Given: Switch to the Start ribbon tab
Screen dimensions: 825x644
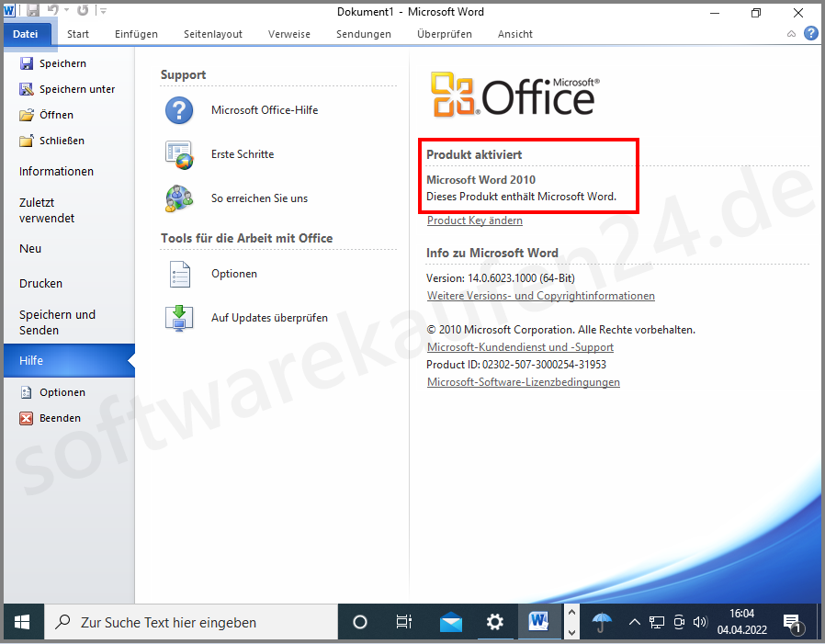Looking at the screenshot, I should 78,34.
